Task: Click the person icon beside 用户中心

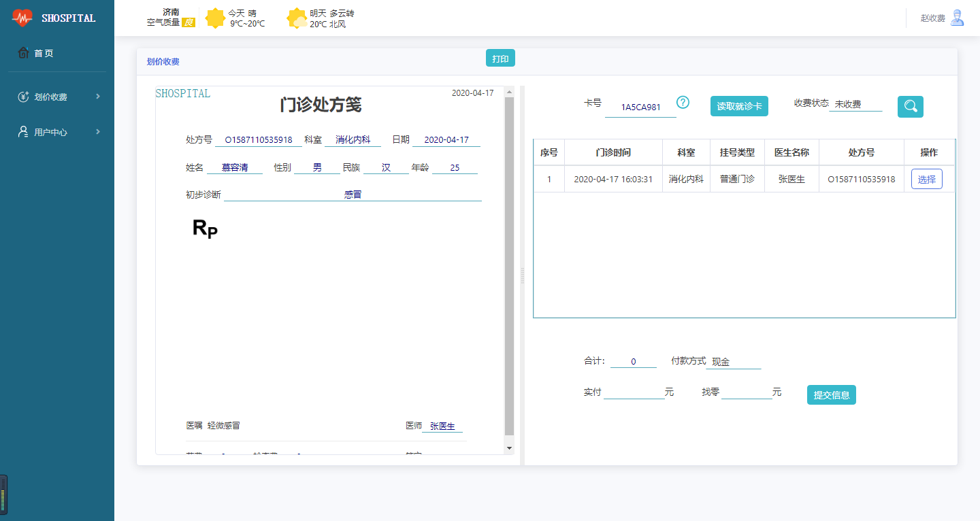Action: 24,131
